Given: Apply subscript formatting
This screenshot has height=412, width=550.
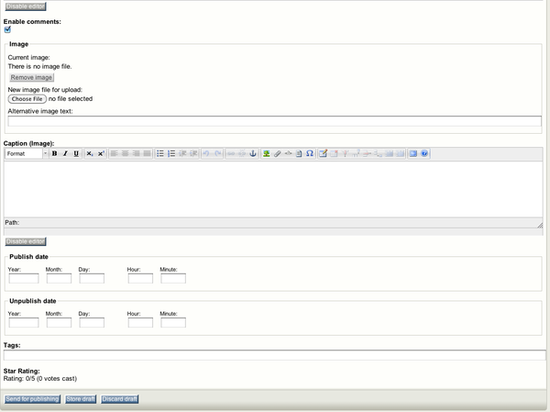Looking at the screenshot, I should coord(90,154).
